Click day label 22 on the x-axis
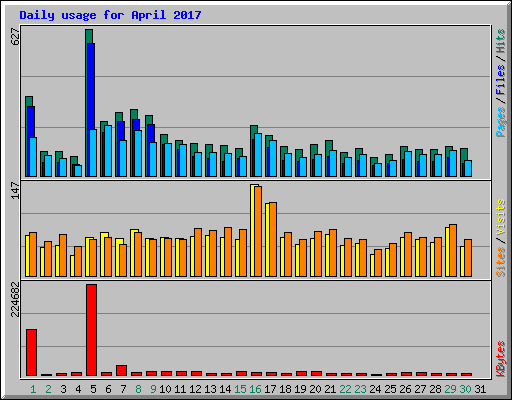The width and height of the screenshot is (512, 400). [345, 389]
